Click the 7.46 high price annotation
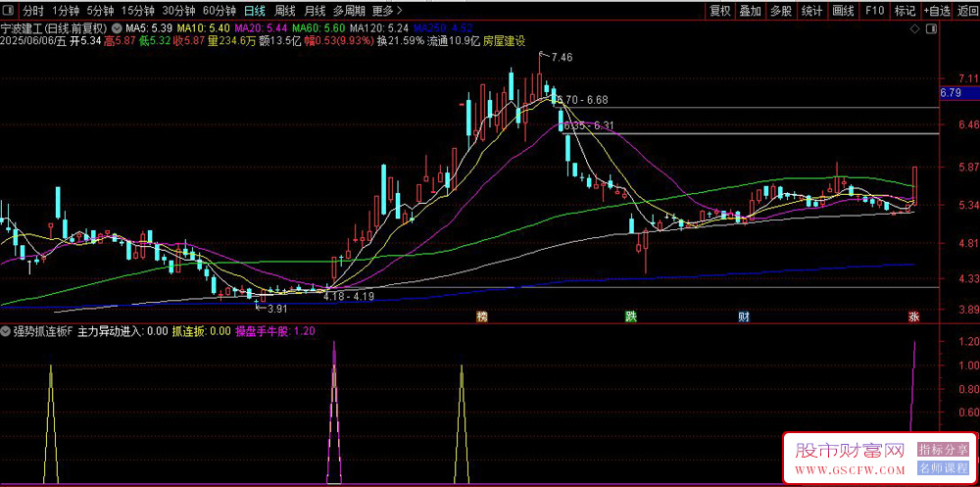Image resolution: width=980 pixels, height=487 pixels. coord(562,57)
